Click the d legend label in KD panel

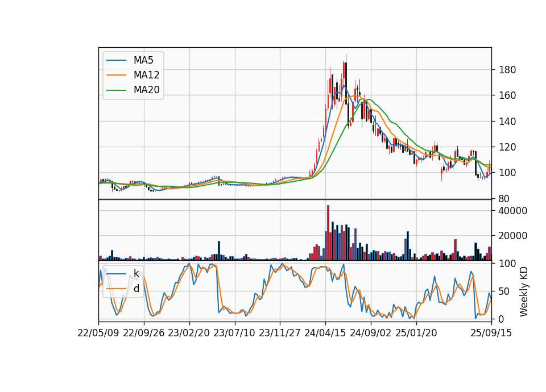coord(136,289)
